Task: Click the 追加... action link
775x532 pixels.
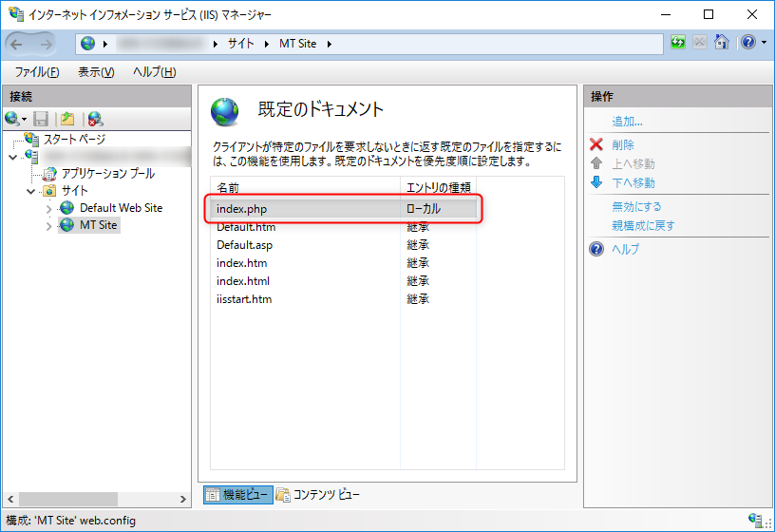Action: tap(628, 122)
